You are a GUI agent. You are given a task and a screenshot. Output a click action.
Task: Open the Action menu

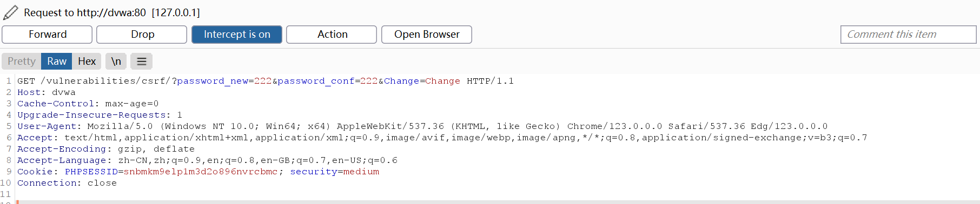click(332, 35)
